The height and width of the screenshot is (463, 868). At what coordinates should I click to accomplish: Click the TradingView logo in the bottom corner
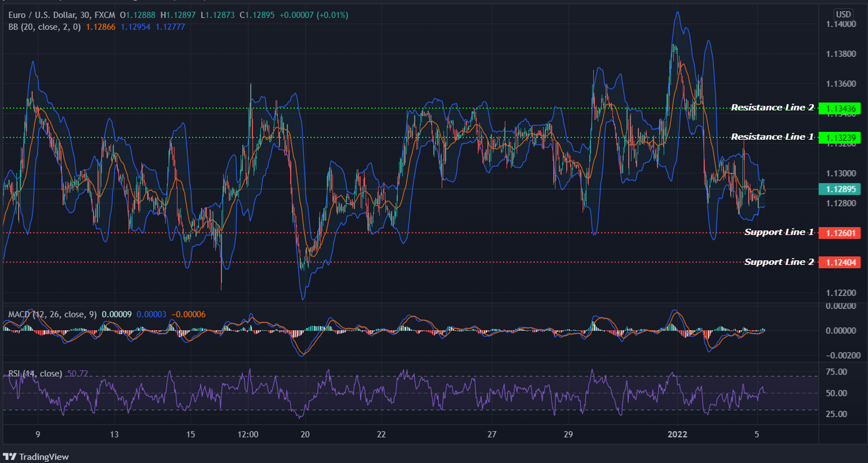click(11, 457)
